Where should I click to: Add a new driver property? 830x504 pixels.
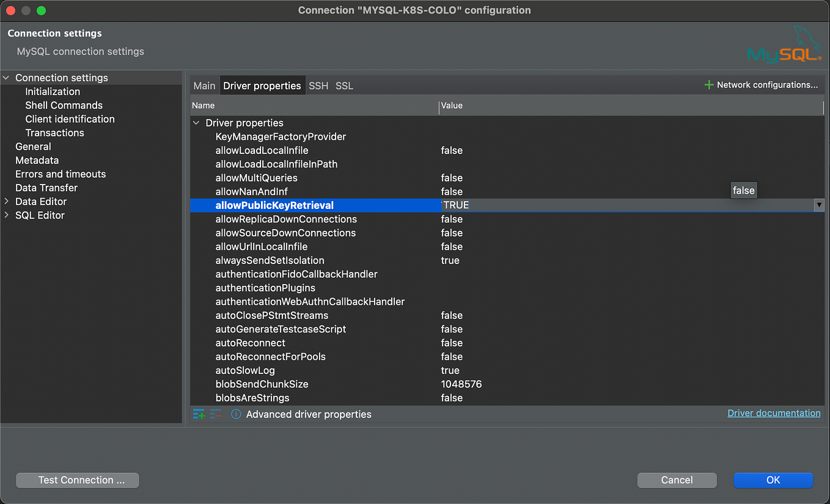tap(198, 414)
